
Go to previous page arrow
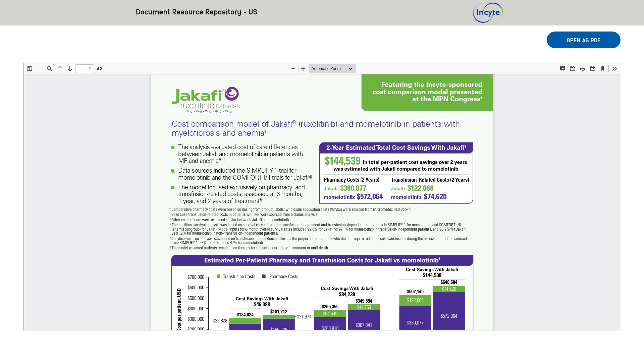tap(60, 69)
